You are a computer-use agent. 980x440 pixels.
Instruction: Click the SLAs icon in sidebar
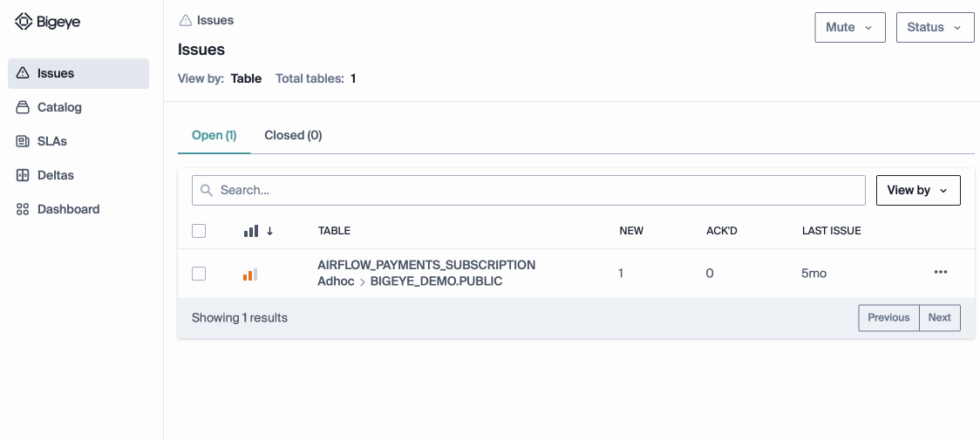[x=23, y=141]
